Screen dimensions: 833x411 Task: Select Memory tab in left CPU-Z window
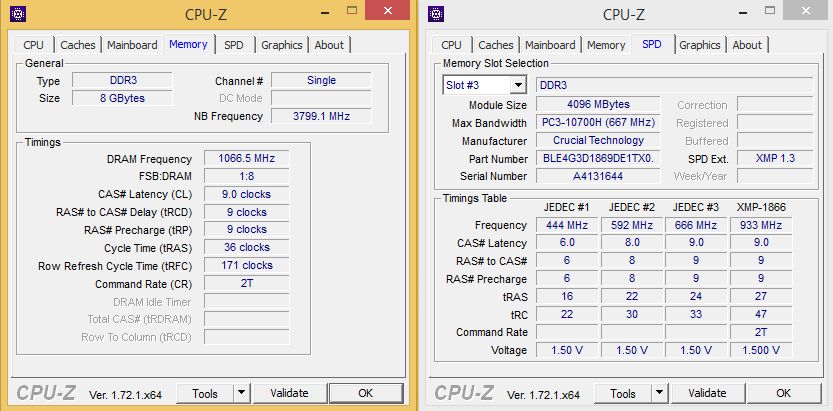pos(188,44)
